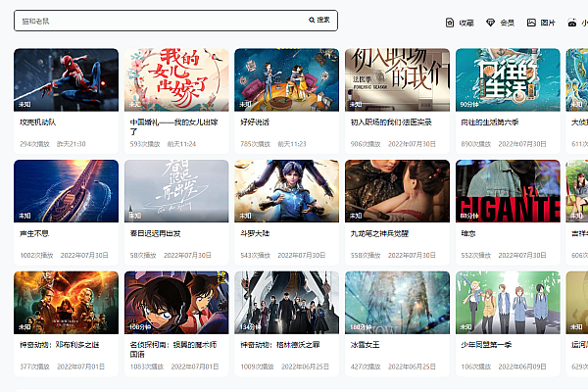Viewport: 588px width, 392px height.
Task: Open 图片 pictures via the image icon
Action: (x=531, y=23)
